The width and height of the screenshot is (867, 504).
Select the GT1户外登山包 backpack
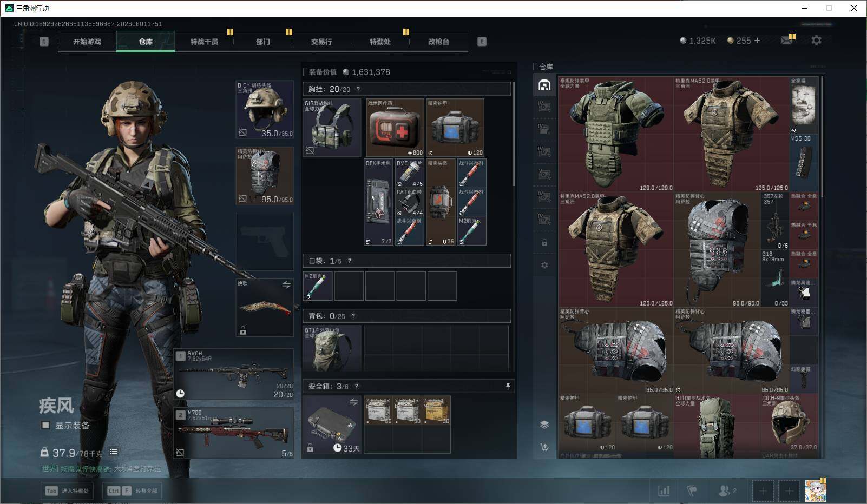coord(332,349)
